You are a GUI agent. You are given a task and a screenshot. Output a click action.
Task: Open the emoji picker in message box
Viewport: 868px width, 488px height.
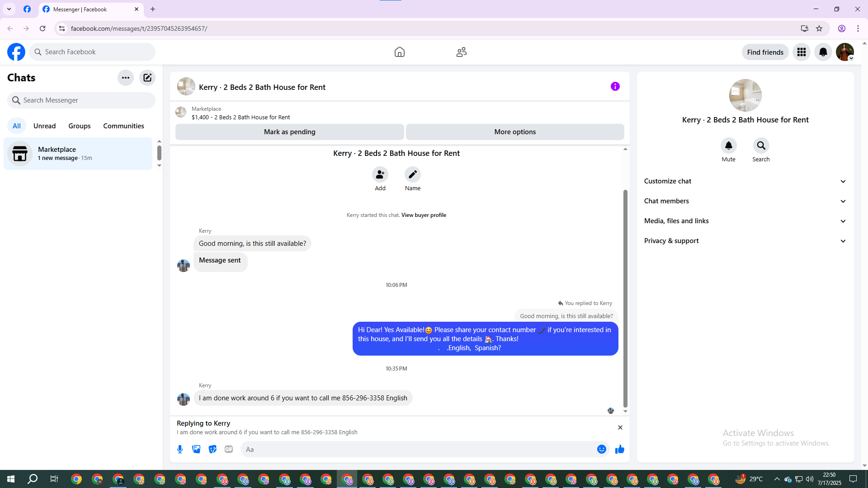click(602, 449)
